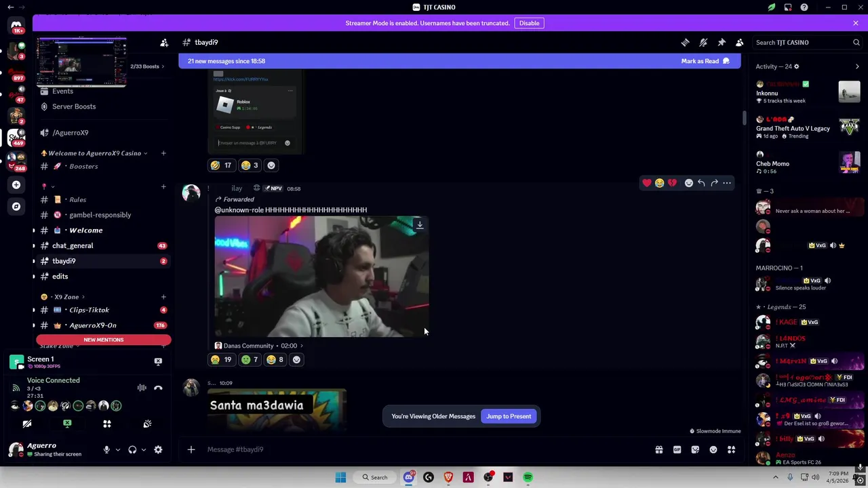Deafen with headphones icon
This screenshot has width=868, height=488.
(132, 449)
